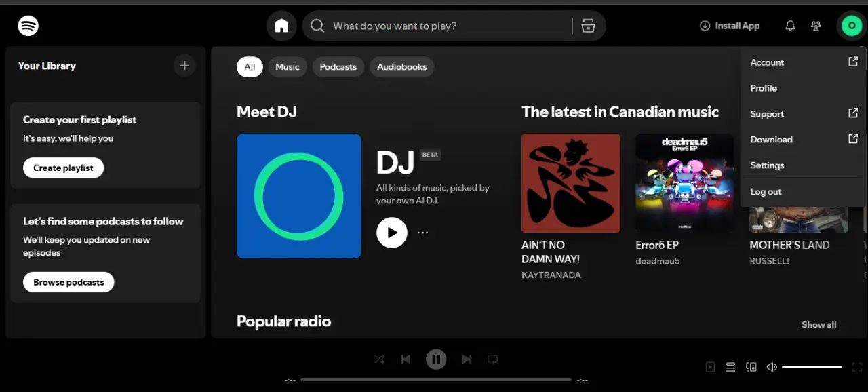Click the Error5 EP title text
Screen dimensions: 868x392
pyautogui.click(x=657, y=245)
